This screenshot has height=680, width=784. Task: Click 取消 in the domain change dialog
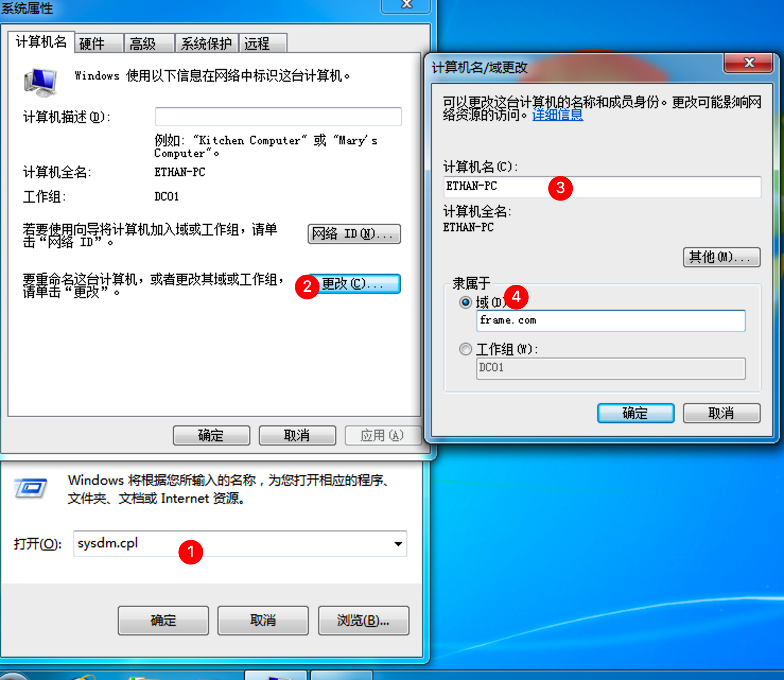point(721,413)
